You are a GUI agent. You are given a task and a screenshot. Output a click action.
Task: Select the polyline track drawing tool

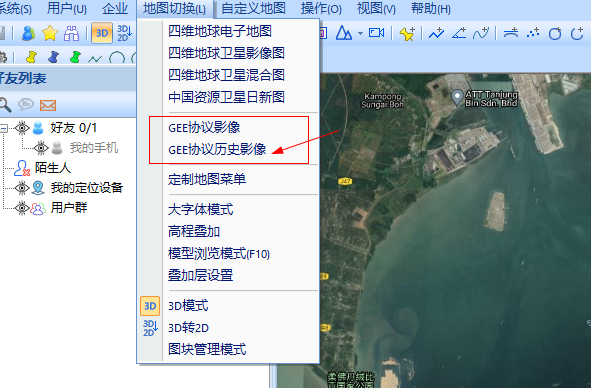pos(95,58)
